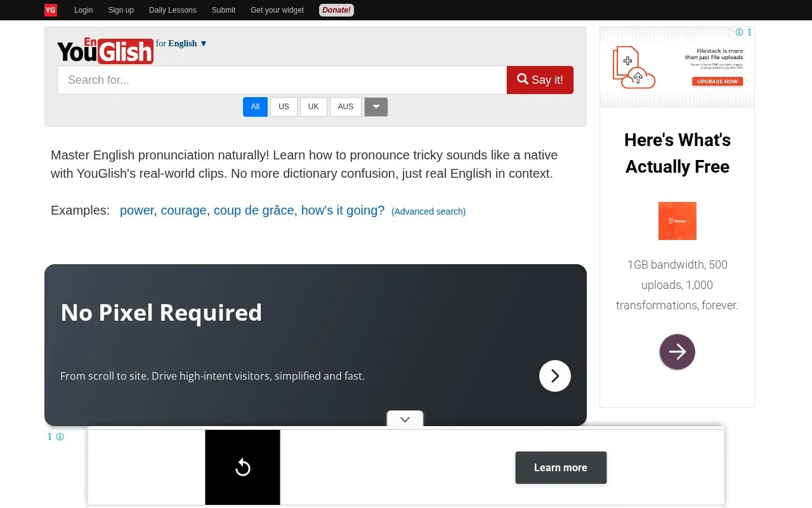812x508 pixels.
Task: Click the replay icon in bottom ad
Action: (x=242, y=467)
